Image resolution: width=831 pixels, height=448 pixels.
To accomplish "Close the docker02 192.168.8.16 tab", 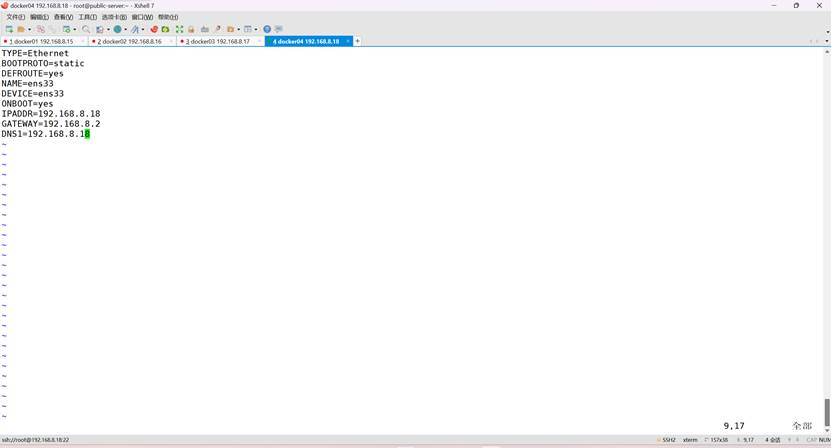I will [x=171, y=41].
